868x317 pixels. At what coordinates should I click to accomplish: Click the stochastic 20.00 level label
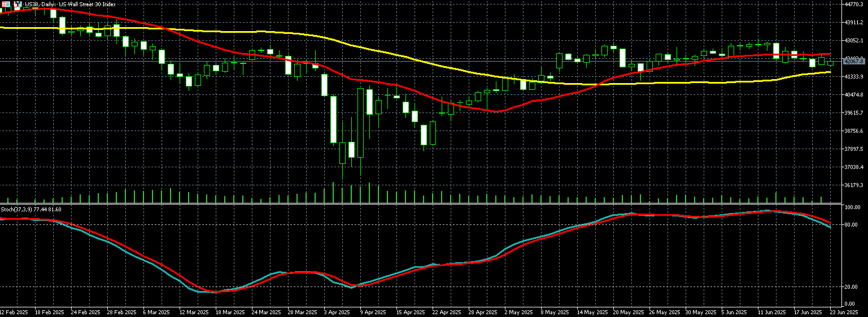coord(852,287)
